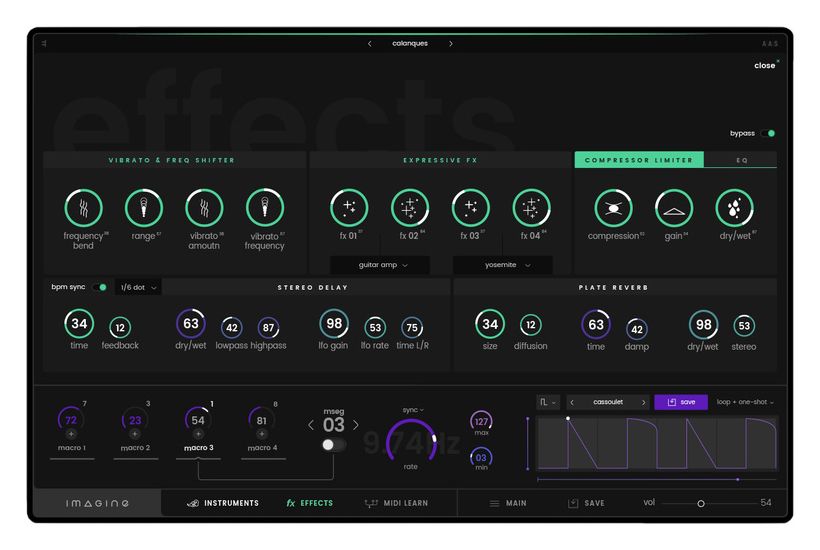Select the reverb stereo knob
Viewport: 820px width, 550px height.
pos(744,326)
